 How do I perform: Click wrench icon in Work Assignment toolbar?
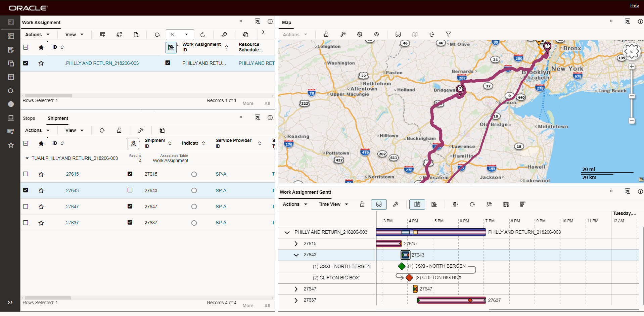tap(224, 35)
